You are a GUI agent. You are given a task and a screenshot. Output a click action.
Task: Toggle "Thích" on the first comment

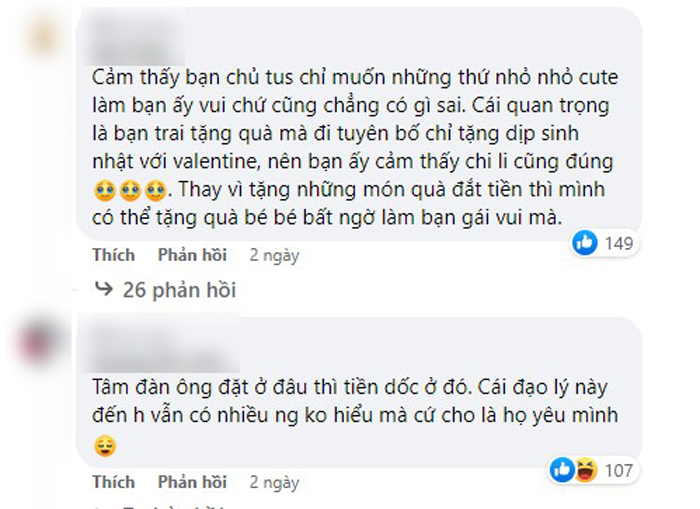[x=113, y=255]
